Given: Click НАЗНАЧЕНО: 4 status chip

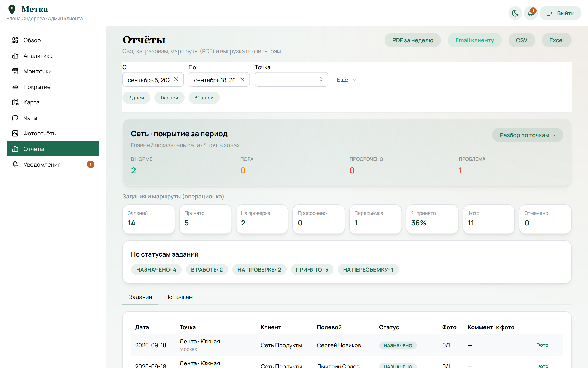Looking at the screenshot, I should click(x=156, y=269).
